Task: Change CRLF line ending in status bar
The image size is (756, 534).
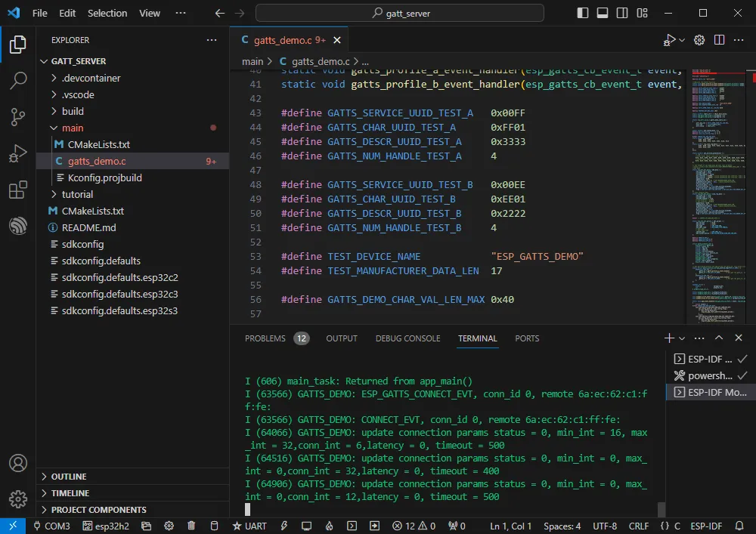Action: pyautogui.click(x=638, y=526)
